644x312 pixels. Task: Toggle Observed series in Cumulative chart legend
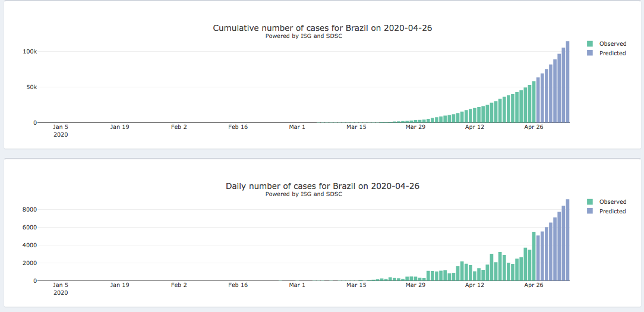click(x=613, y=44)
